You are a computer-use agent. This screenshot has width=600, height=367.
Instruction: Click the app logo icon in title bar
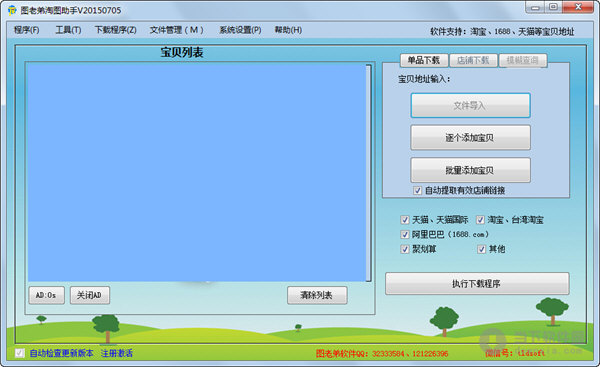12,10
